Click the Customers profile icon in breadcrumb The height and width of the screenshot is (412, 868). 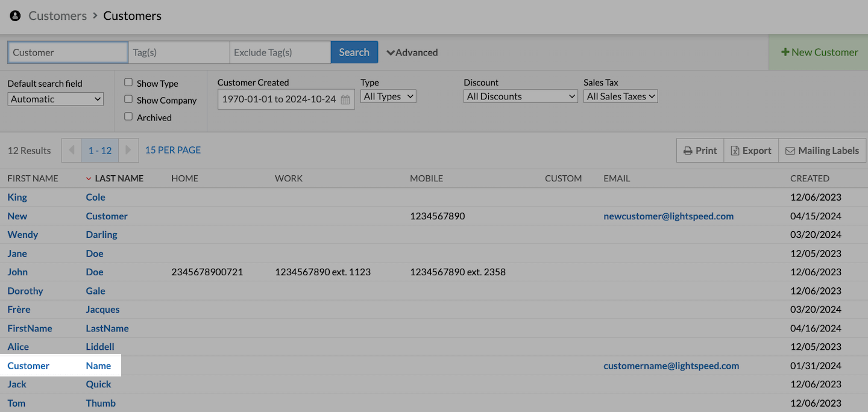point(15,16)
